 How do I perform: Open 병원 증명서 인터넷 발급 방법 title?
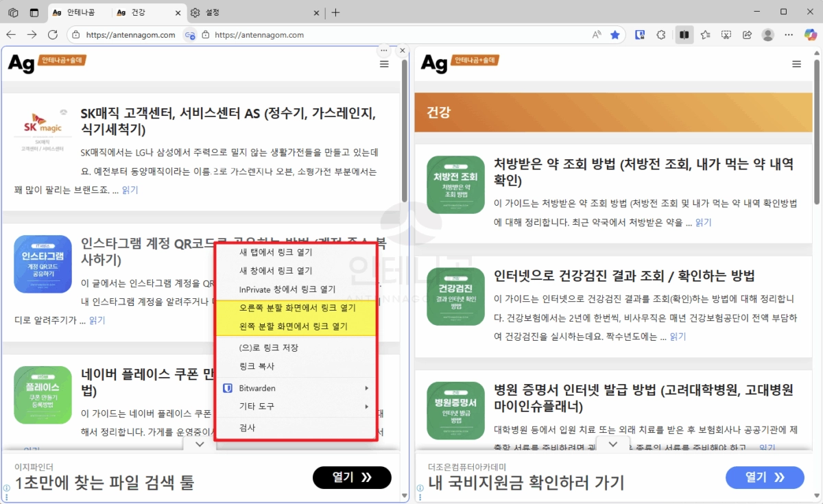(x=643, y=398)
